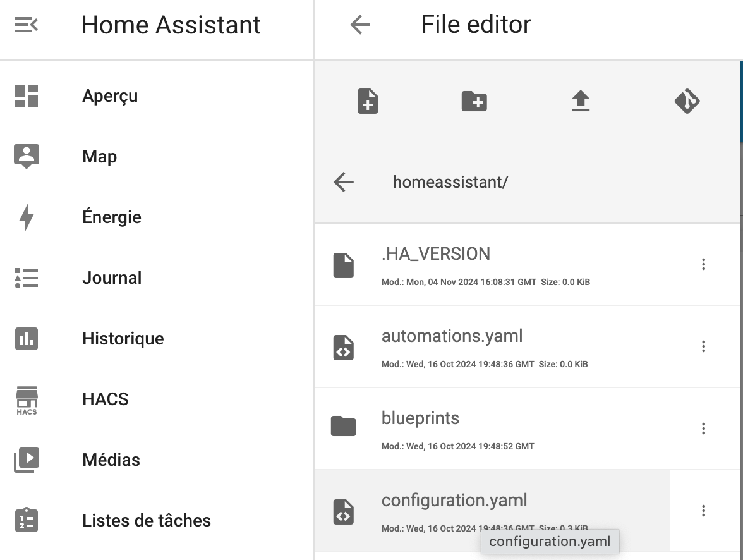Viewport: 743px width, 560px height.
Task: Create a new file
Action: [x=368, y=101]
